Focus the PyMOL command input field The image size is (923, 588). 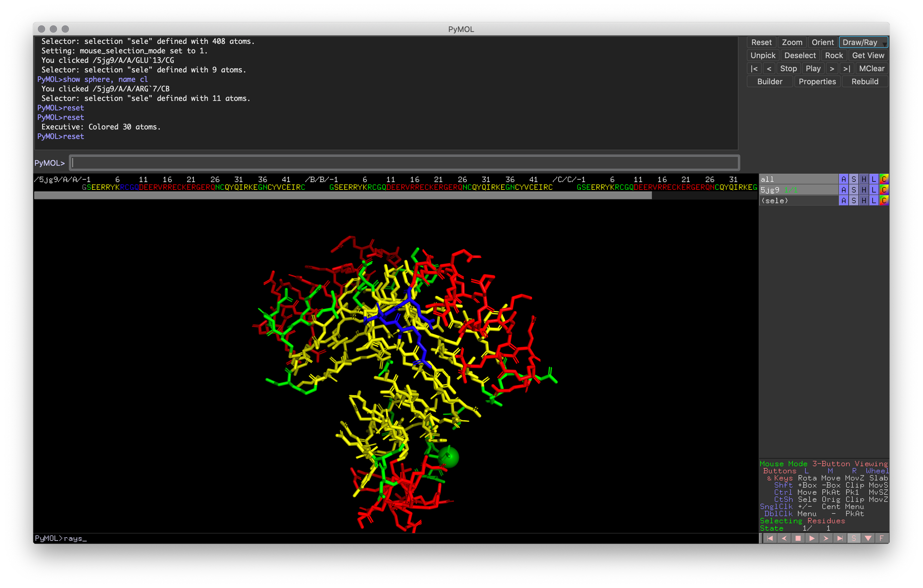[x=404, y=163]
